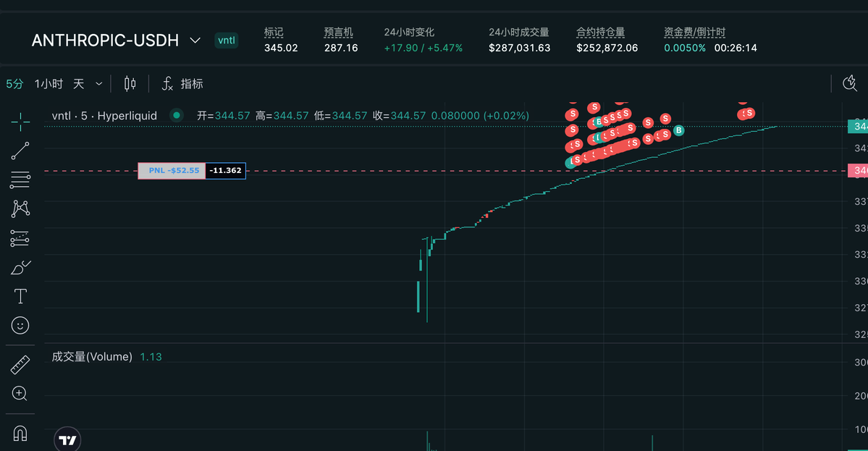Click the countdown timer 00:26:14
This screenshot has height=451, width=868.
(x=736, y=49)
